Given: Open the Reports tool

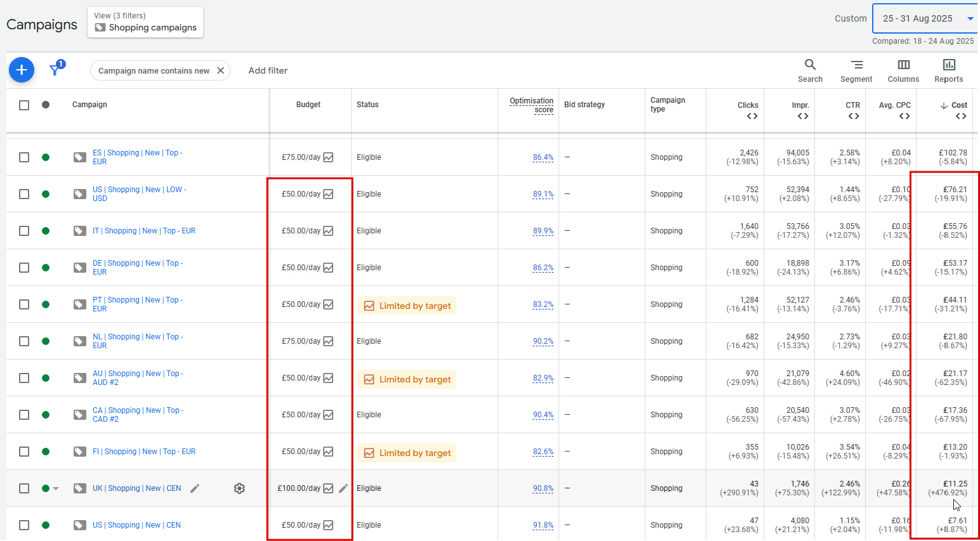Looking at the screenshot, I should pos(949,70).
